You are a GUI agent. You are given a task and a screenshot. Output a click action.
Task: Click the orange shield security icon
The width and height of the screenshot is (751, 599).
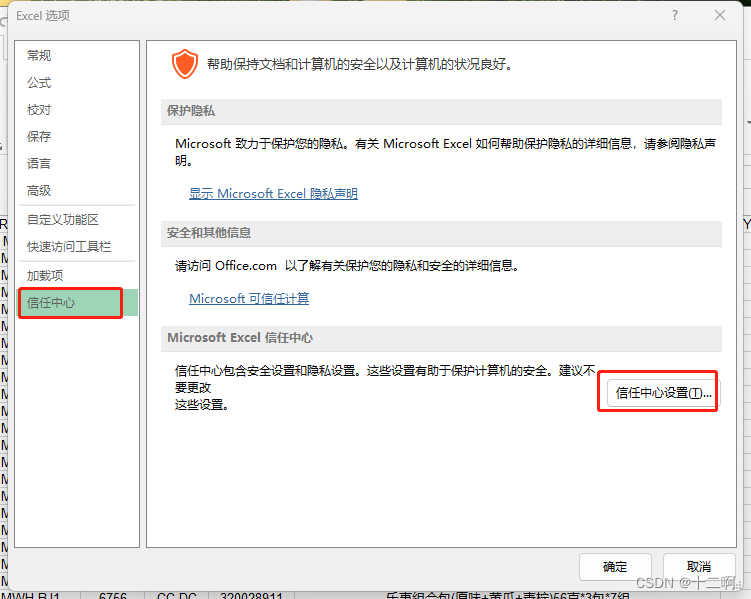(184, 64)
